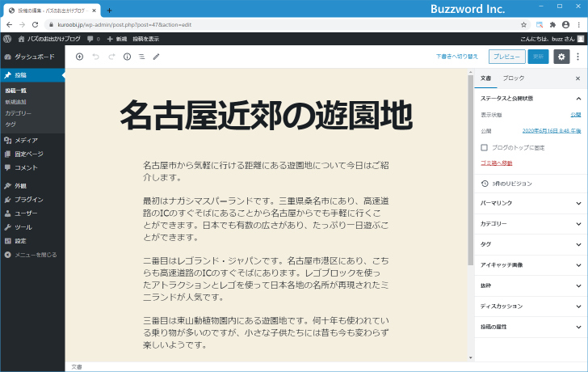Screen dimensions: 588x372
Task: Open カテゴリー submenu in left sidebar
Action: click(18, 113)
